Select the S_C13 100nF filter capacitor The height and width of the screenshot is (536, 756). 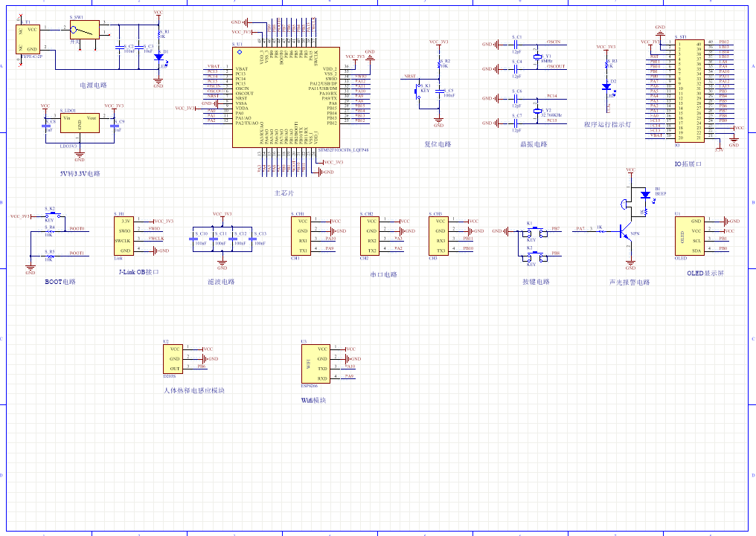tap(252, 239)
